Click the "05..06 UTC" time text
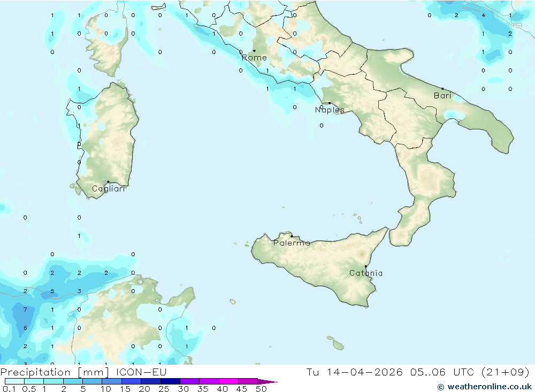Screen dimensions: 535x392 [442, 372]
